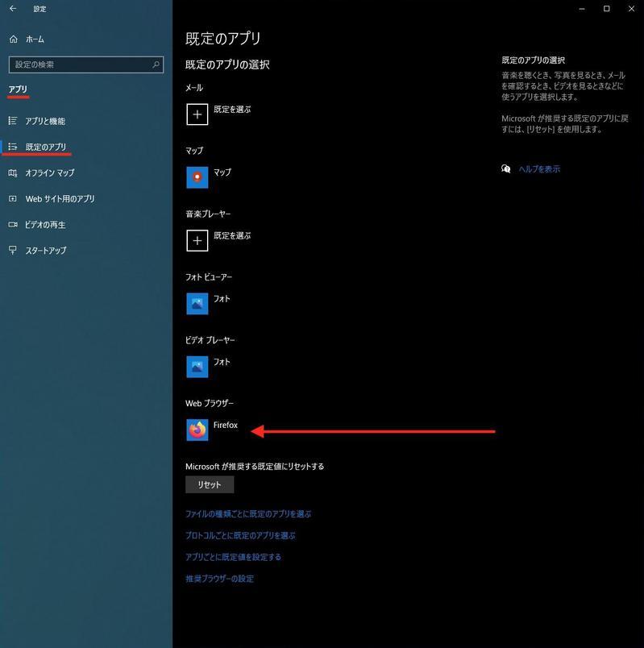Click the help chat icon beside ヘルプを表示

click(x=506, y=168)
